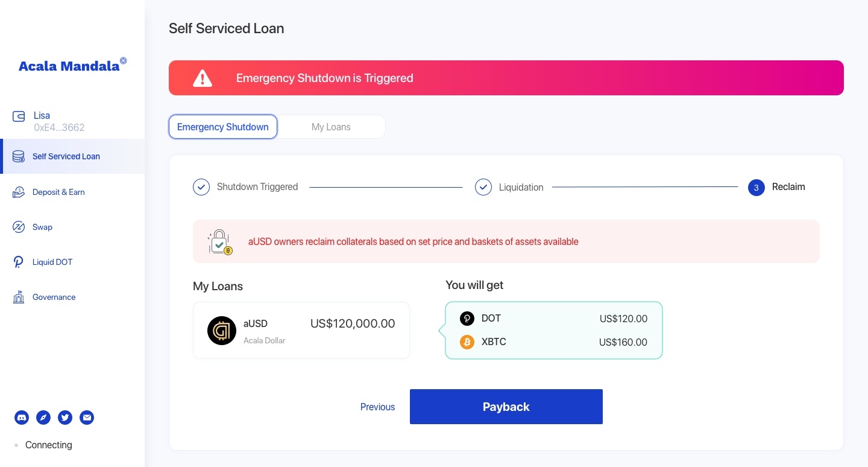Screen dimensions: 868x467
Task: Open the Discord community icon
Action: pos(22,417)
